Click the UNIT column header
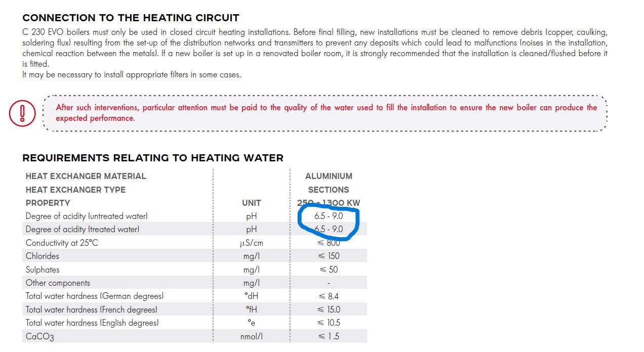This screenshot has width=644, height=352. [x=252, y=203]
